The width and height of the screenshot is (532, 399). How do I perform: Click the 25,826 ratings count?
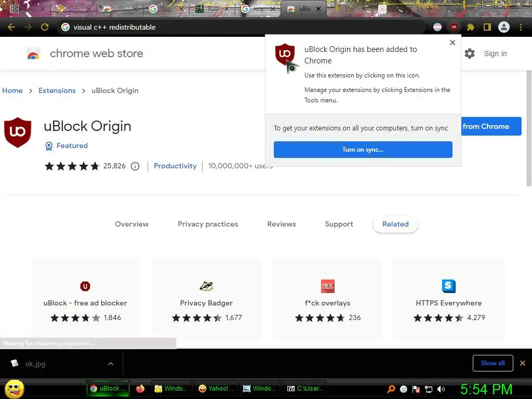[114, 166]
